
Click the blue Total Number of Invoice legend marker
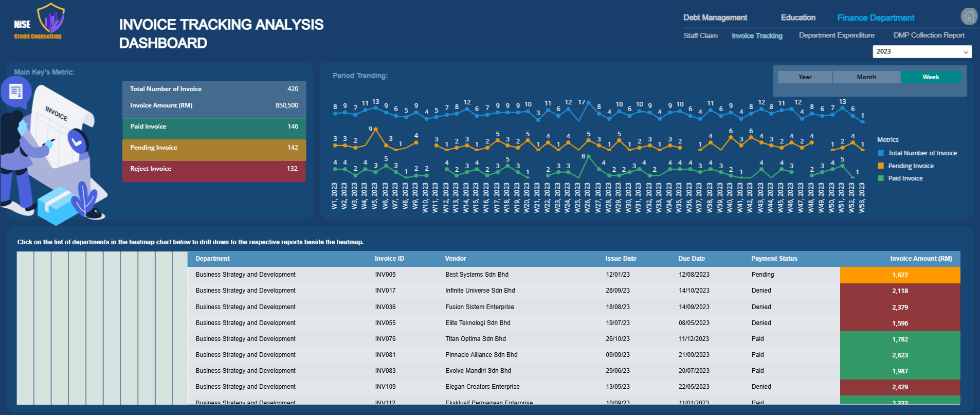pyautogui.click(x=881, y=153)
